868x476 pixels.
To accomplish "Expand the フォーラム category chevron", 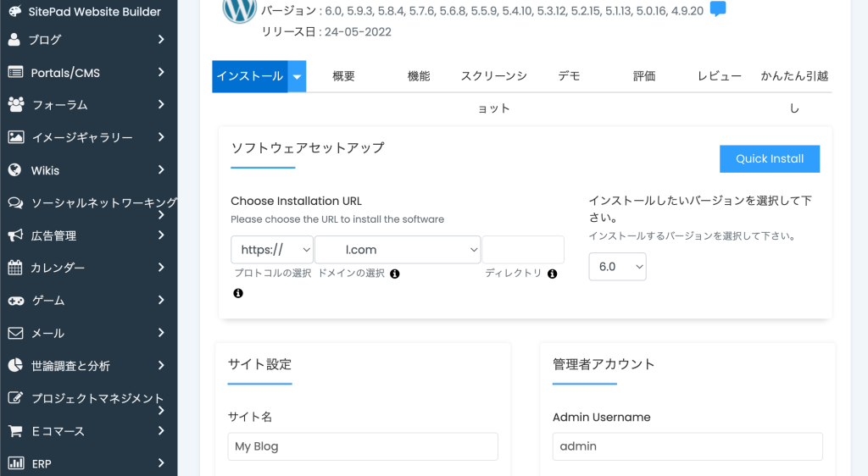I will [x=161, y=104].
